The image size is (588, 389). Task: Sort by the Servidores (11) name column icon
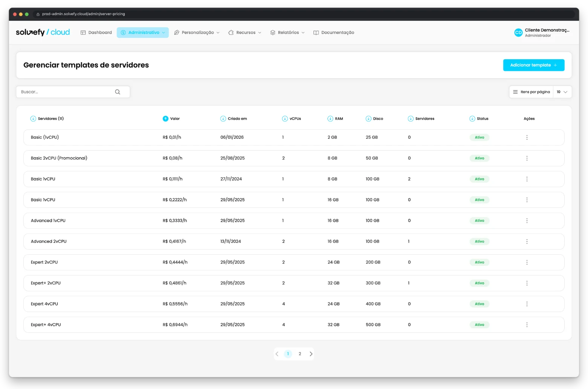pyautogui.click(x=33, y=118)
